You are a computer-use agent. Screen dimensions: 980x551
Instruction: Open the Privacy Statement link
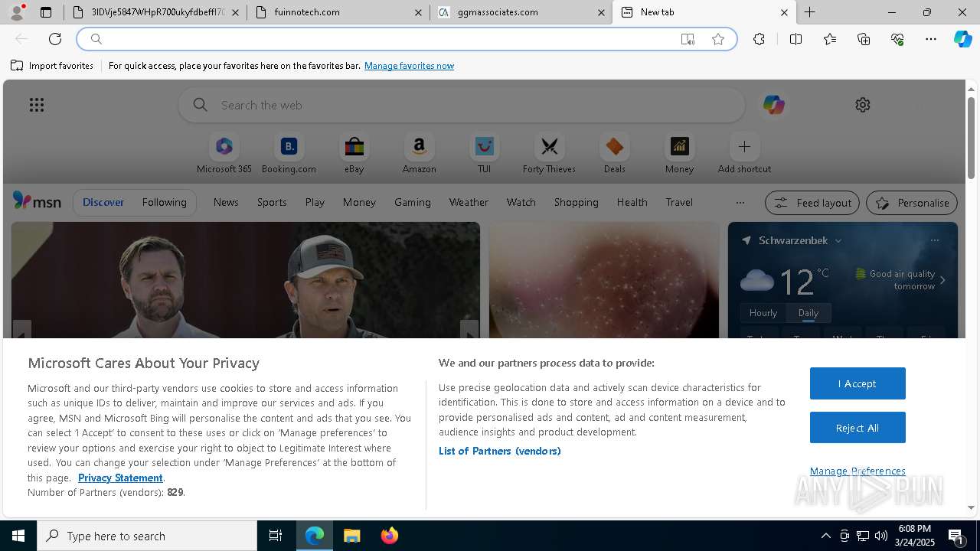120,478
